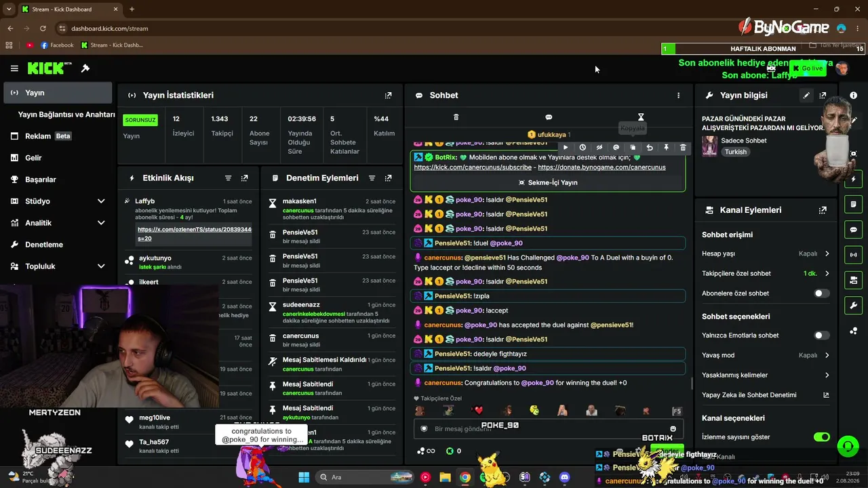Expand the Topluluk sidebar section
This screenshot has height=488, width=868.
[x=101, y=266]
